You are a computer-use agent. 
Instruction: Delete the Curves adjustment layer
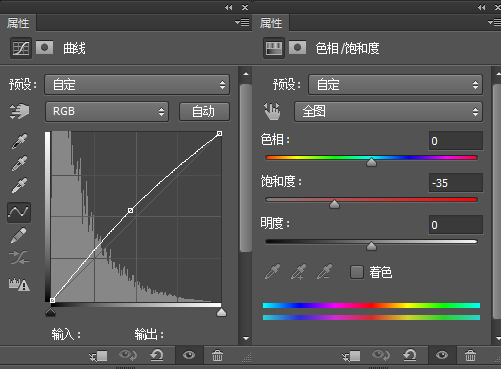(x=217, y=356)
